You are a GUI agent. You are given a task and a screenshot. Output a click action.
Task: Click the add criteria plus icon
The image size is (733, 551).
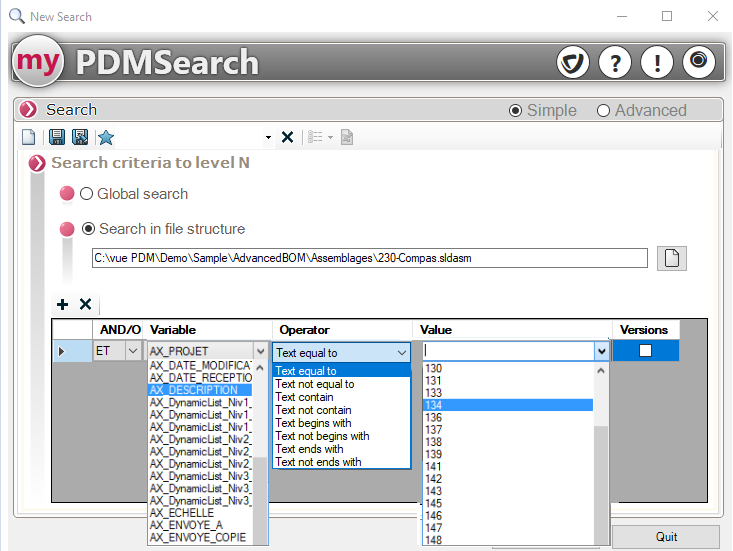pyautogui.click(x=62, y=304)
